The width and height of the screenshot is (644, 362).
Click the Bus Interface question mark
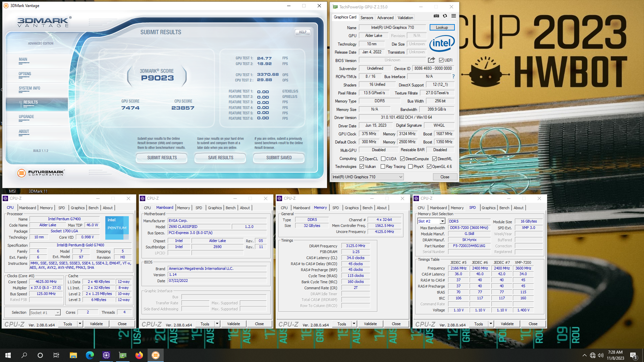pos(453,76)
